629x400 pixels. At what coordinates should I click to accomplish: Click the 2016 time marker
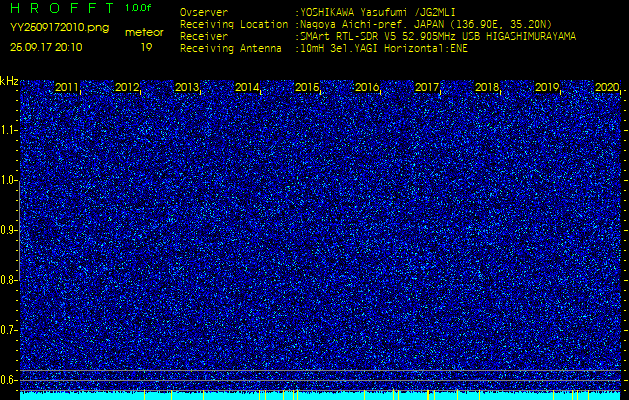367,87
